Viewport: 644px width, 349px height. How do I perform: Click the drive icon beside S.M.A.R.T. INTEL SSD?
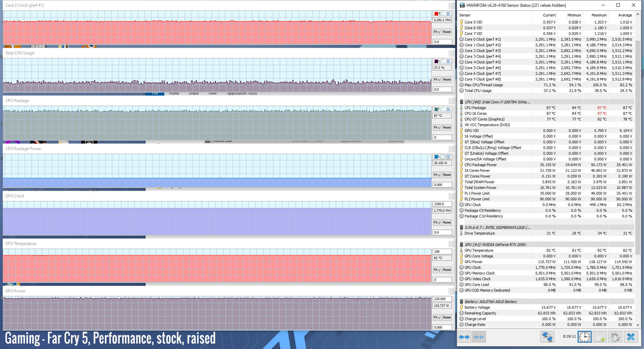pyautogui.click(x=462, y=228)
